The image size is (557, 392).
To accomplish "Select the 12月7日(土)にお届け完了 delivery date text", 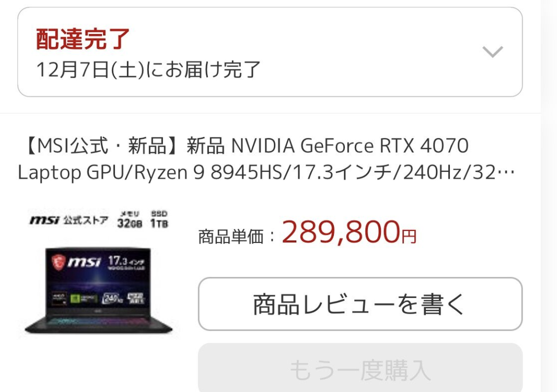I will 148,70.
